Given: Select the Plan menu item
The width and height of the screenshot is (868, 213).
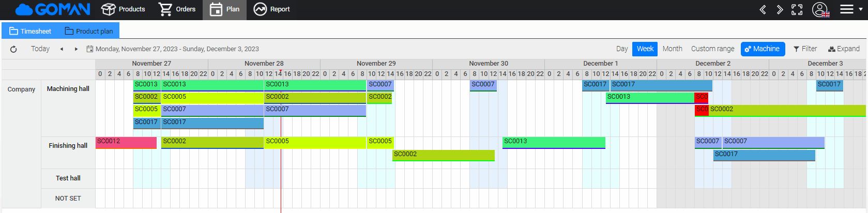Looking at the screenshot, I should pos(224,9).
